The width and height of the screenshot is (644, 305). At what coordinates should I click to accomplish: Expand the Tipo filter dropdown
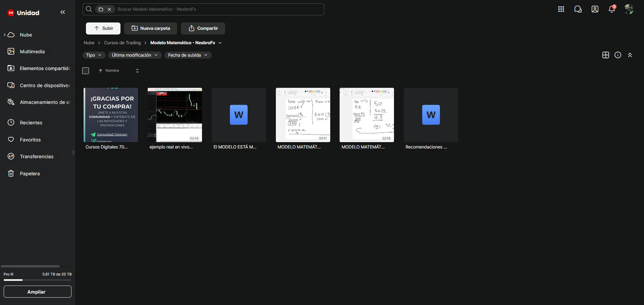[94, 55]
